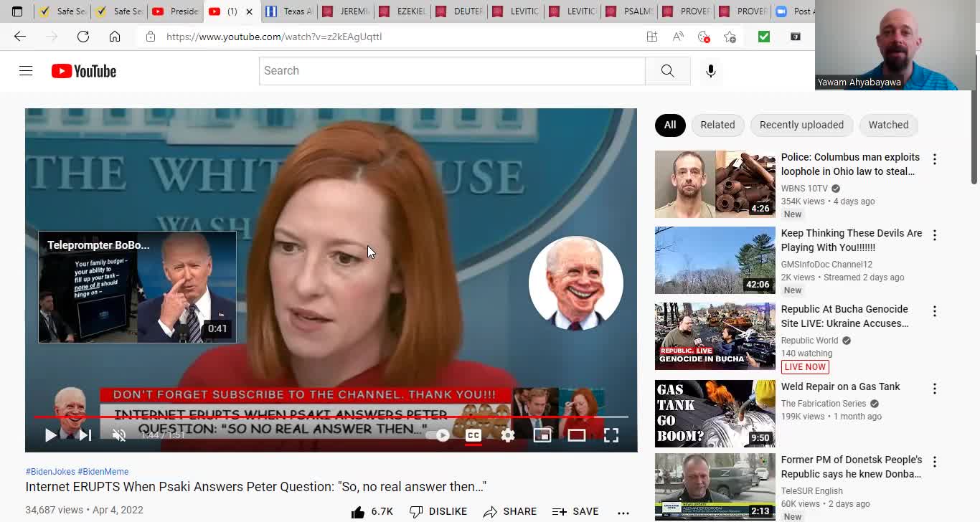980x522 pixels.
Task: Enter full screen mode
Action: click(611, 435)
